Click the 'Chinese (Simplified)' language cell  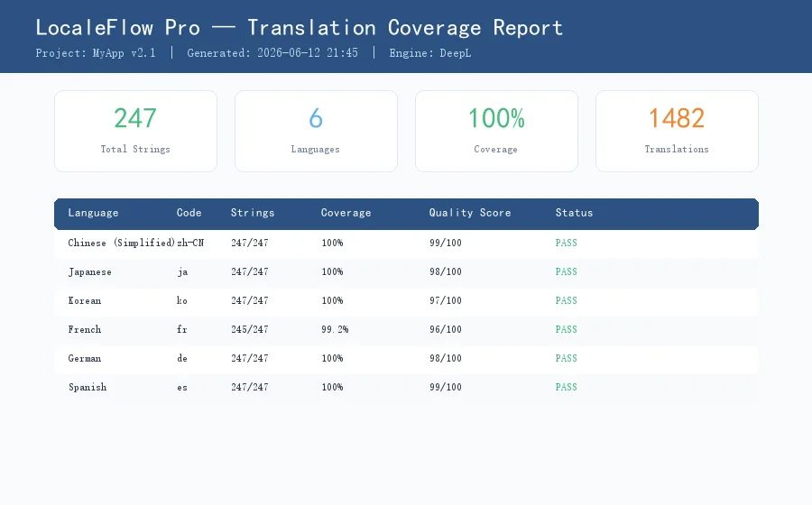click(121, 243)
